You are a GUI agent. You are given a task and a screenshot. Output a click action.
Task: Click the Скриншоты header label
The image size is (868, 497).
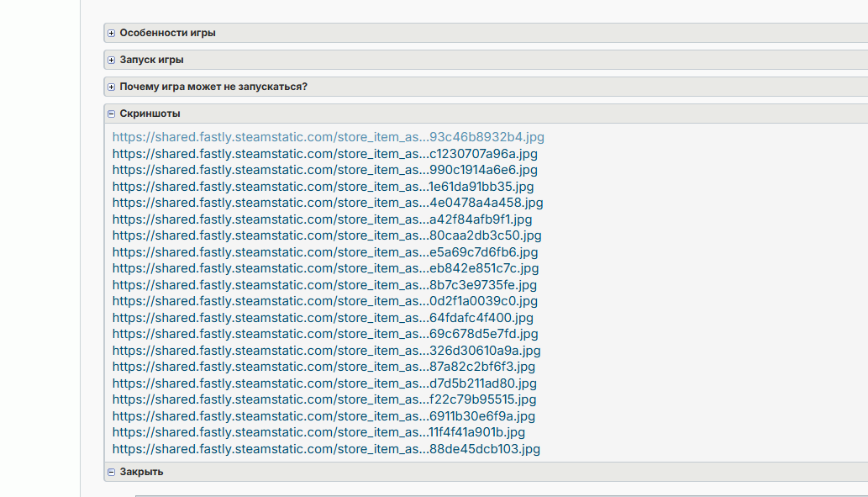coord(150,114)
